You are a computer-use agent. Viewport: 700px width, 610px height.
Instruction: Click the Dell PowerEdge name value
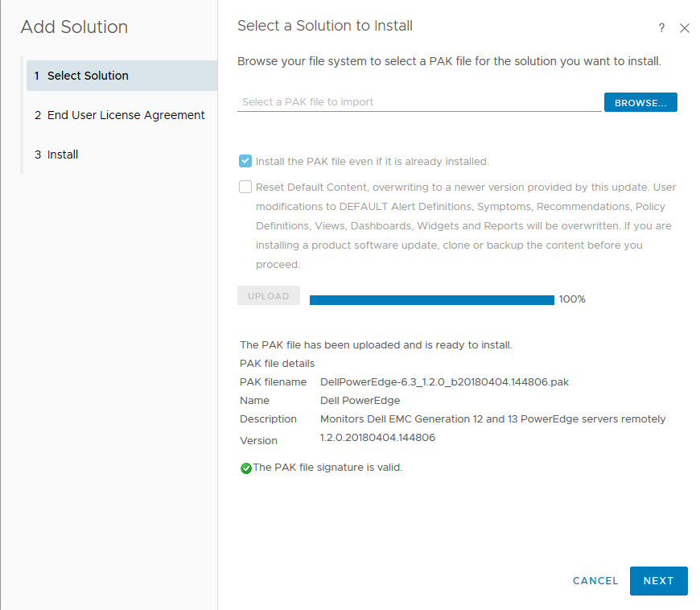click(360, 401)
